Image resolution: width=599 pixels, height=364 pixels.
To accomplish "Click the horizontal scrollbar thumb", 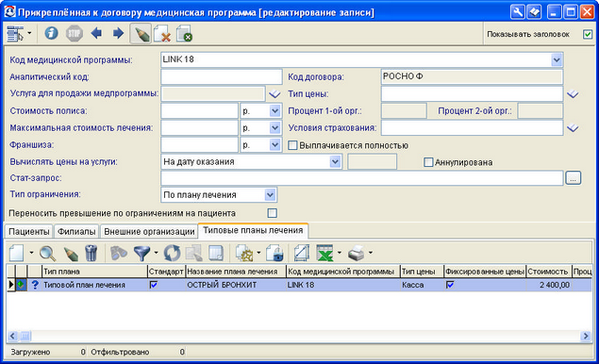I will (25, 336).
